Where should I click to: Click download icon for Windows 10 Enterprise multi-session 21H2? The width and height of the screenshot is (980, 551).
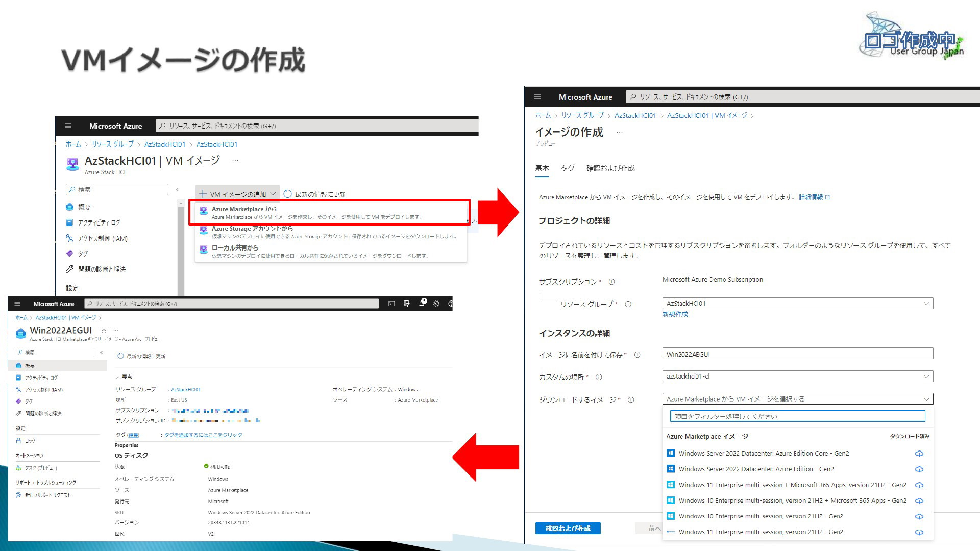point(919,517)
